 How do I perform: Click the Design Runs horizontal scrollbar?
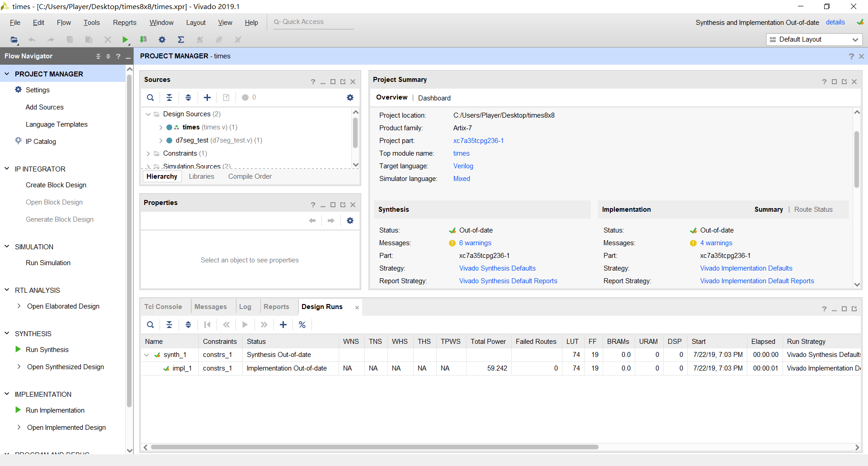coord(374,447)
